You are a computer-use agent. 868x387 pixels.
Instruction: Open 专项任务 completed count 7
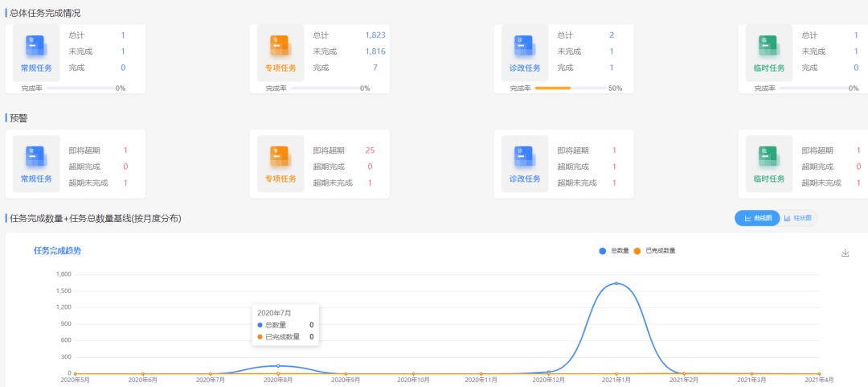click(x=375, y=68)
